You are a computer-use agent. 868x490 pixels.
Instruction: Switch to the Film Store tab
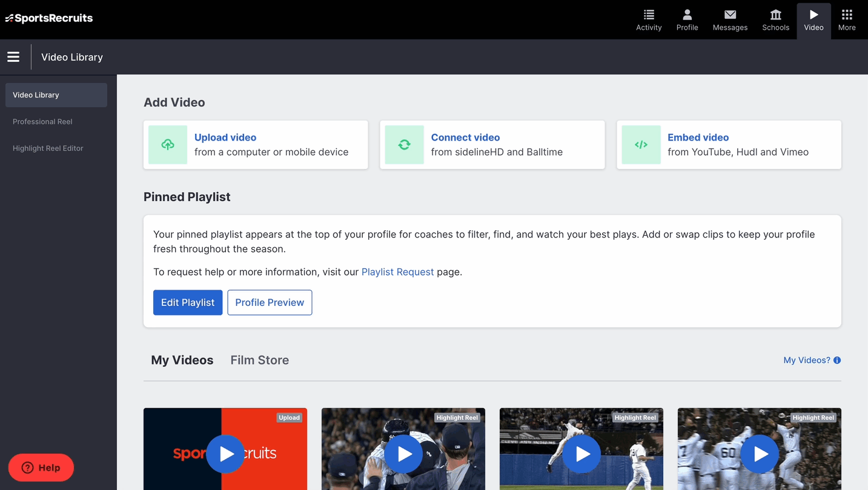coord(259,360)
